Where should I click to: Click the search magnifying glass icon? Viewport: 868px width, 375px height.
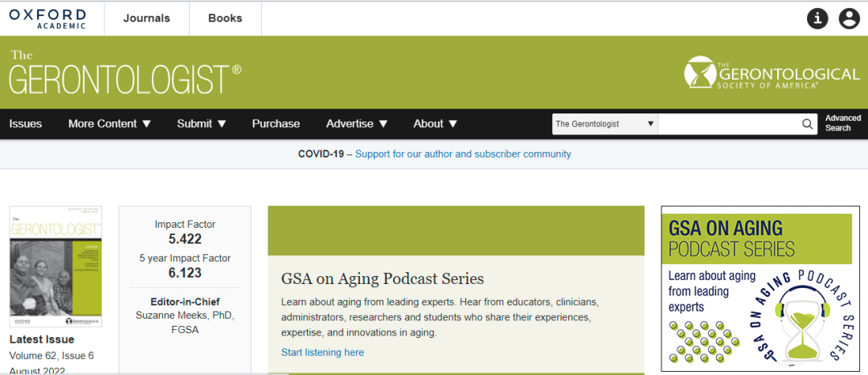coord(808,124)
